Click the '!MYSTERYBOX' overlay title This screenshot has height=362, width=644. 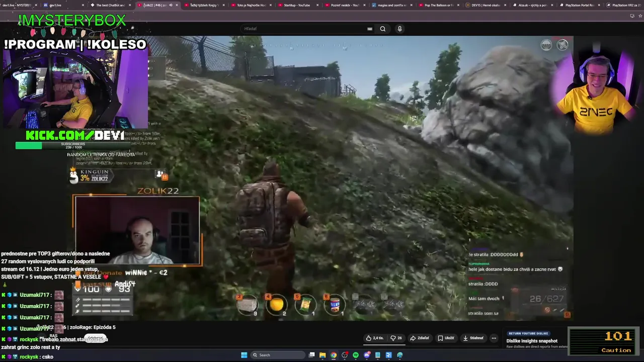pos(72,21)
